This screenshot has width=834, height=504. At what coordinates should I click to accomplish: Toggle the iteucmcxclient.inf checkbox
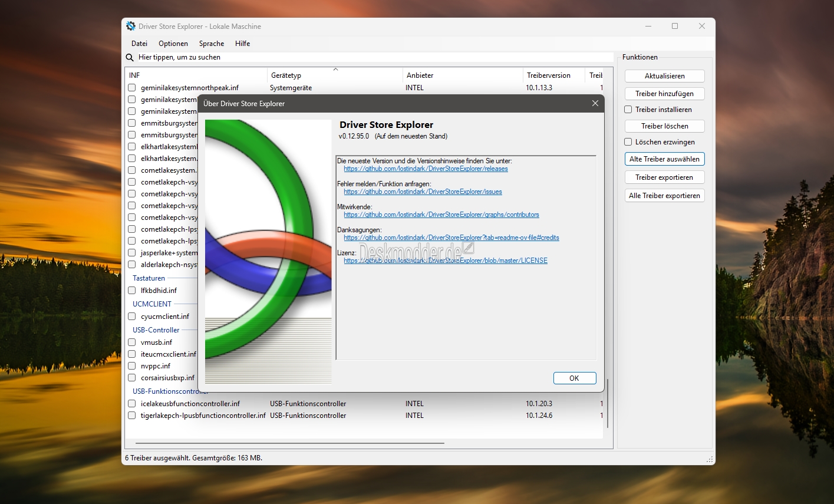[132, 354]
